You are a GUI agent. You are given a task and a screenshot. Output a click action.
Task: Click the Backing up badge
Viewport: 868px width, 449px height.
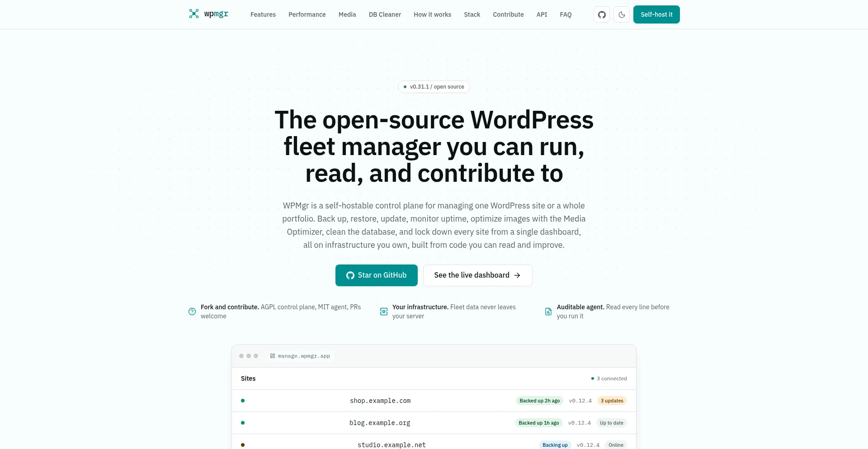click(x=555, y=445)
